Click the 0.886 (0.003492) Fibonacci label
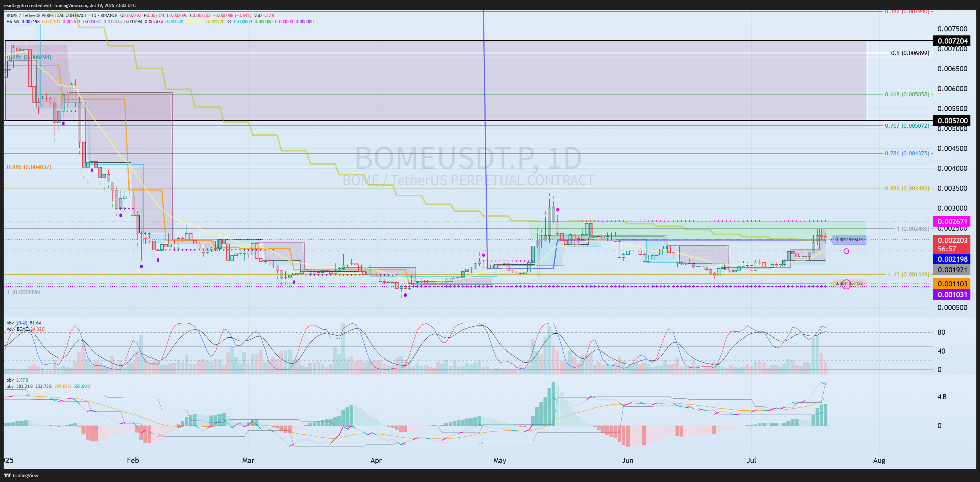The width and height of the screenshot is (980, 482). pos(907,189)
